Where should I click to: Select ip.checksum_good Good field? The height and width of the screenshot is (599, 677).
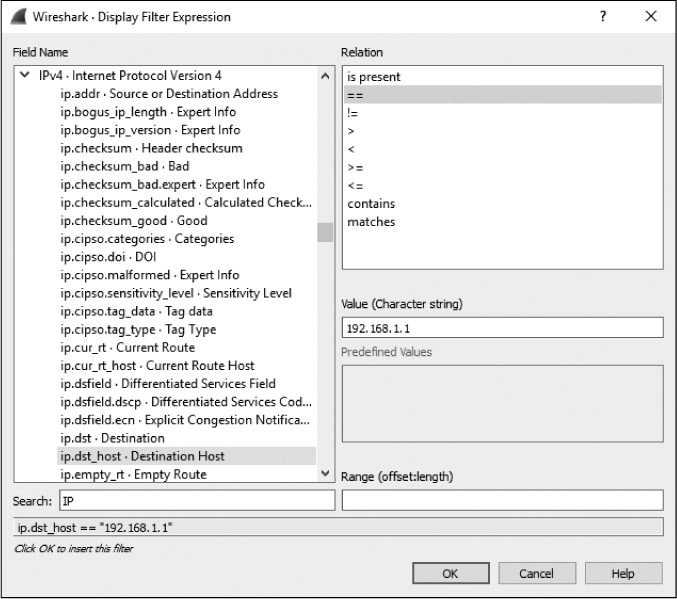(x=133, y=221)
